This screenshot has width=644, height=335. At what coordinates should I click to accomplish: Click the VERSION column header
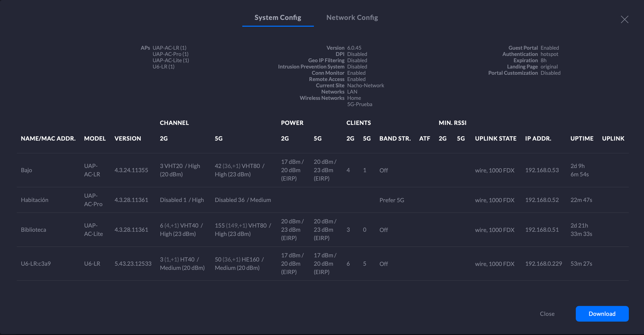[128, 138]
